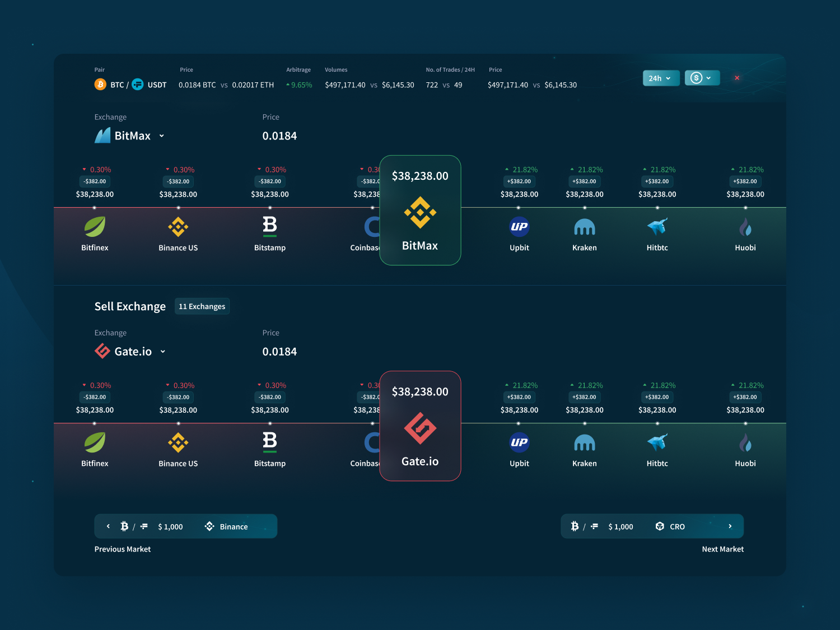Select the highlighted Gate.io sell exchange card
The width and height of the screenshot is (840, 630).
click(x=420, y=426)
